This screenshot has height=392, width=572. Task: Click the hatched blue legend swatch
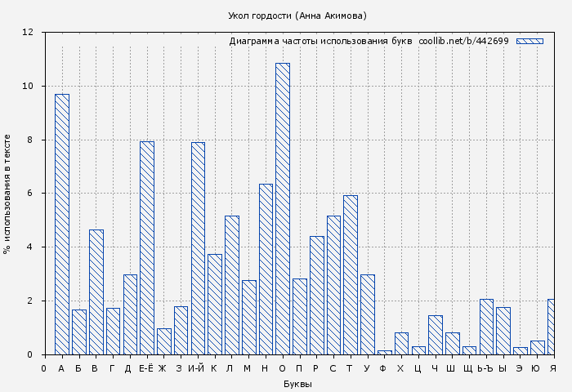click(x=530, y=41)
